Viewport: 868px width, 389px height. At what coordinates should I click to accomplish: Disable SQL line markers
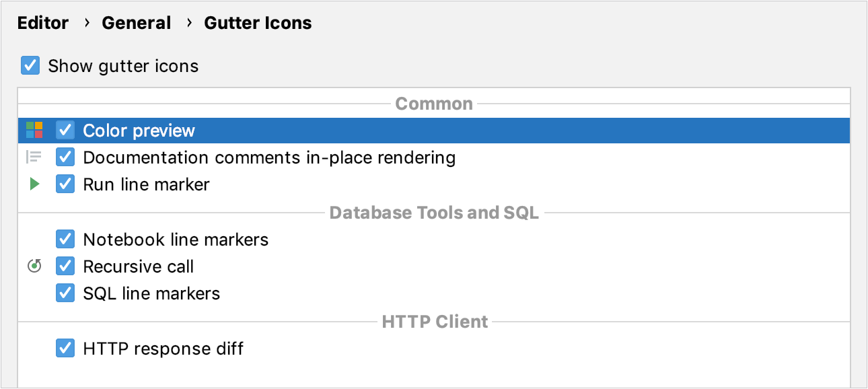[x=65, y=293]
